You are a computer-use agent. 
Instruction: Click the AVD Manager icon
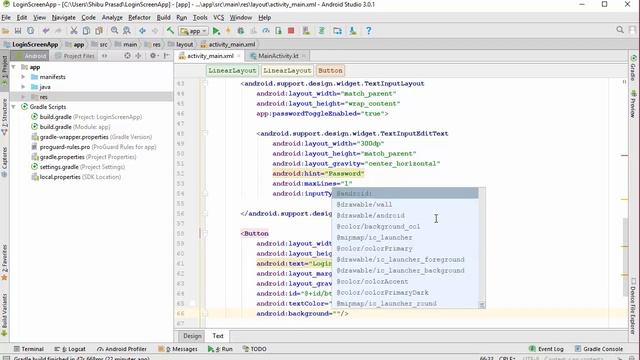point(306,31)
